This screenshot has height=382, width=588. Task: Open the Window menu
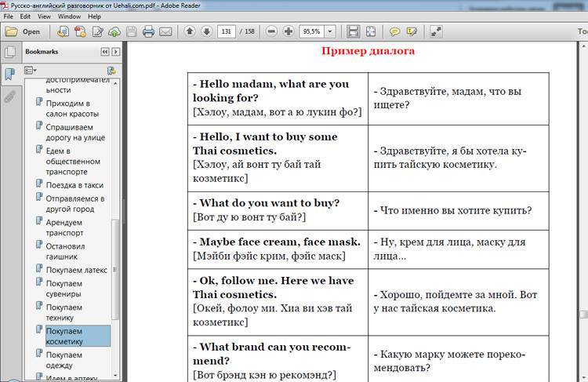point(69,16)
